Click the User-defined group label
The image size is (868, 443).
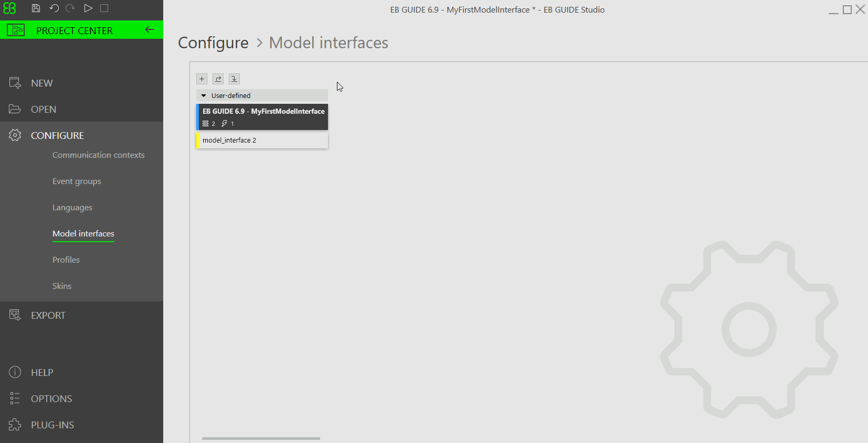point(231,95)
